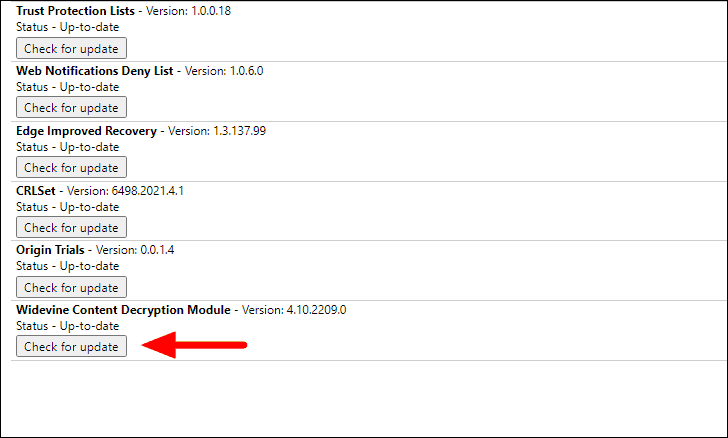Click the Widevine Content Decryption Module title
Viewport: 728px width, 438px height.
pyautogui.click(x=124, y=310)
